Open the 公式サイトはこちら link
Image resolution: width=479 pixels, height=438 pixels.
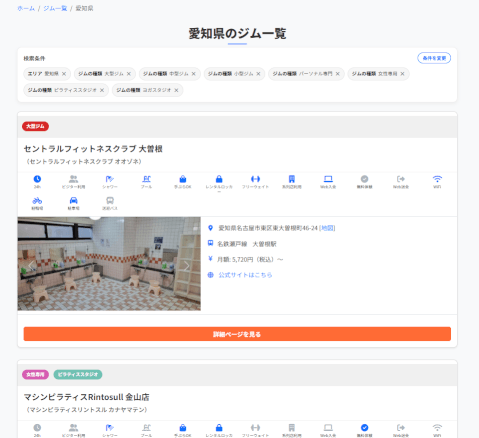coord(245,275)
